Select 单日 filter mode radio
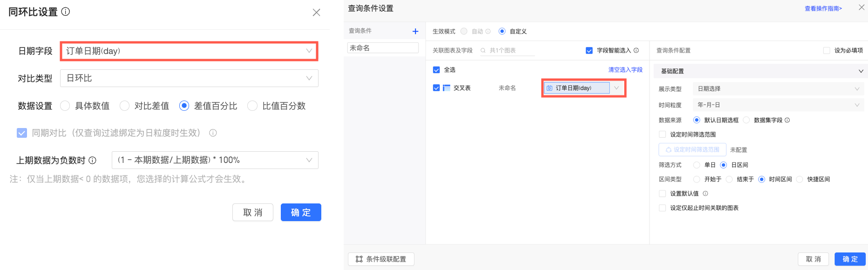Image resolution: width=868 pixels, height=270 pixels. [697, 165]
